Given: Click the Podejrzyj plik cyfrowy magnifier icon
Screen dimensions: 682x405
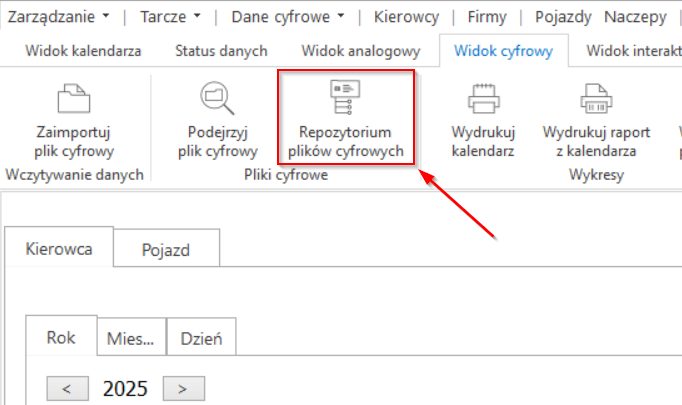Looking at the screenshot, I should [217, 98].
